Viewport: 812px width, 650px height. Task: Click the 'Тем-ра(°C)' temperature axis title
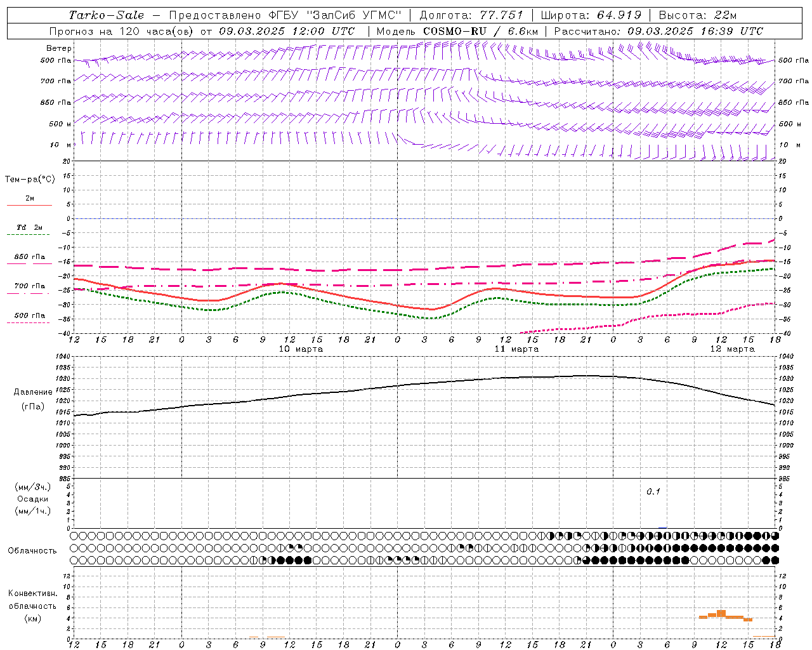[30, 180]
